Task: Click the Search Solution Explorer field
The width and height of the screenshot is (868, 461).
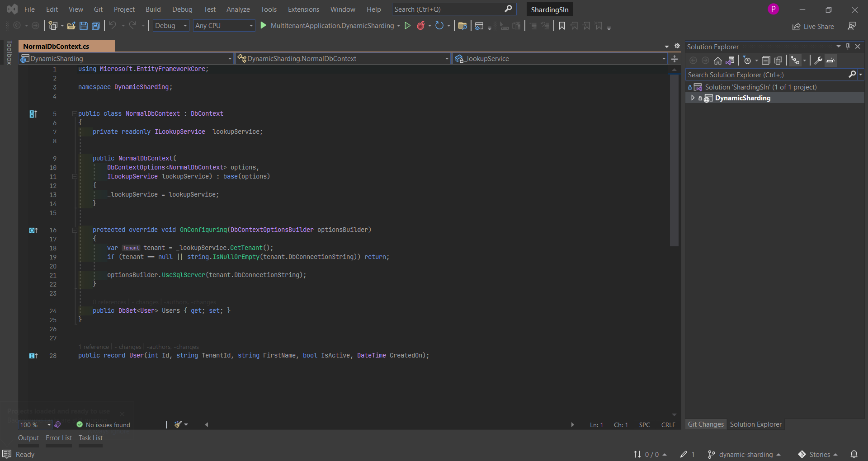Action: [x=767, y=75]
